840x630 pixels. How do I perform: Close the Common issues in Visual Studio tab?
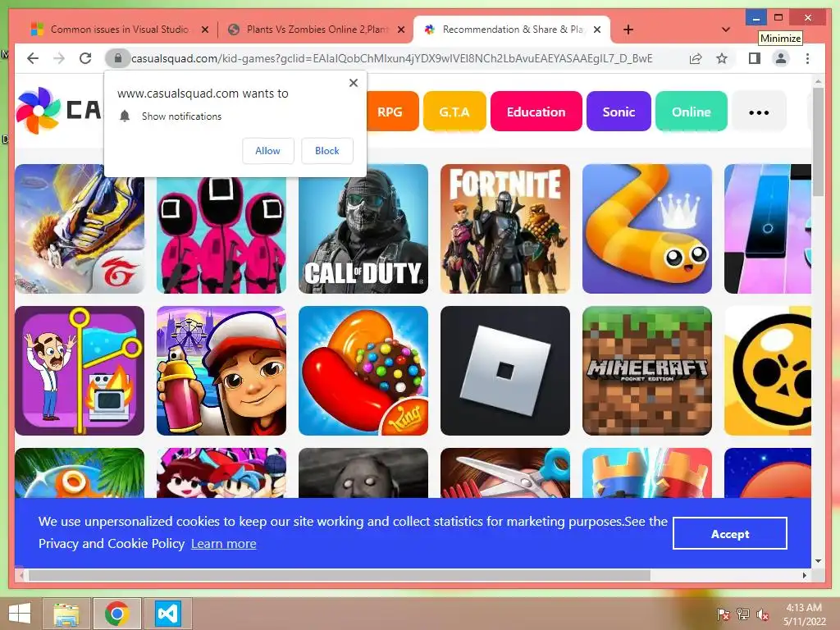click(204, 30)
